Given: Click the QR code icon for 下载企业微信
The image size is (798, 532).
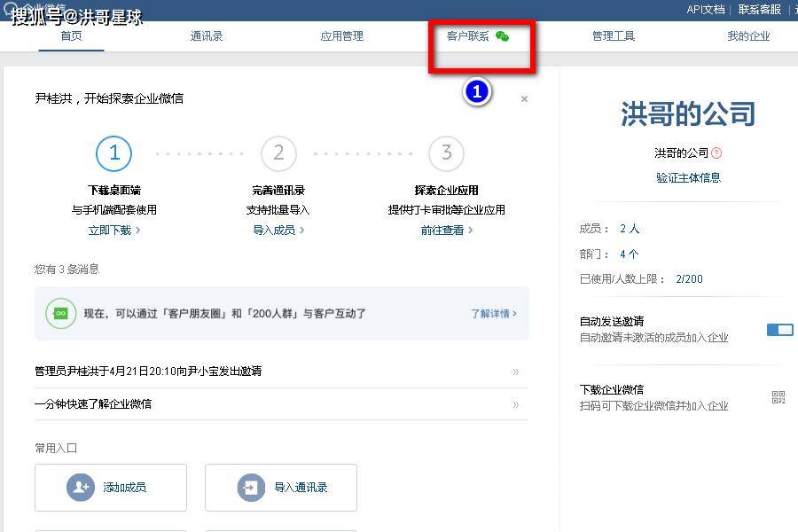Looking at the screenshot, I should pos(778,397).
